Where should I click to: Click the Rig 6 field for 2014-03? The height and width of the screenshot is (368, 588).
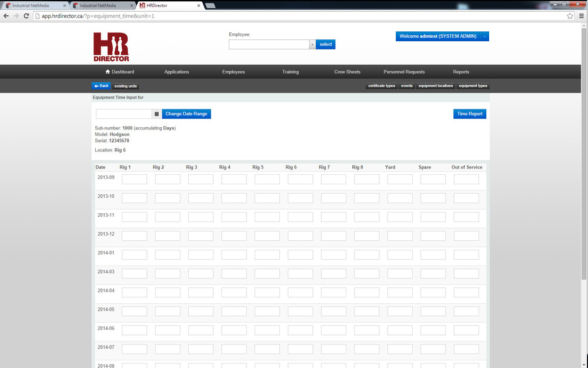point(300,273)
